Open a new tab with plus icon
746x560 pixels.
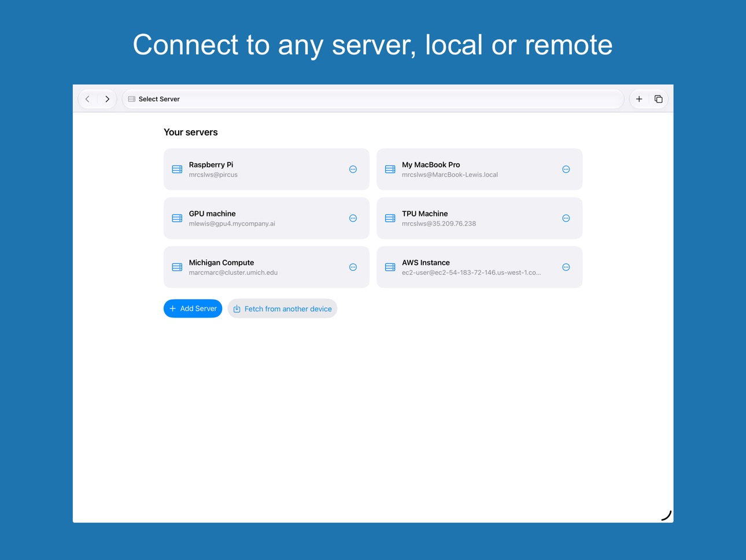pos(639,99)
